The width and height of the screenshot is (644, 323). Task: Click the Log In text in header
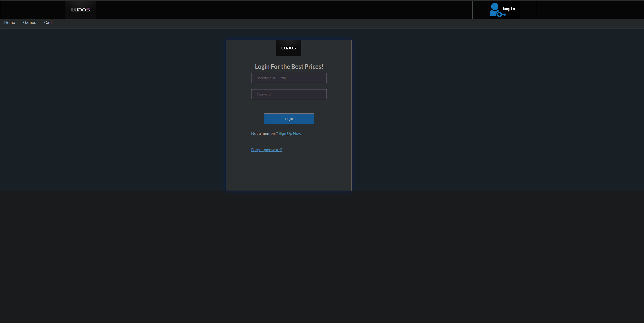[x=509, y=9]
